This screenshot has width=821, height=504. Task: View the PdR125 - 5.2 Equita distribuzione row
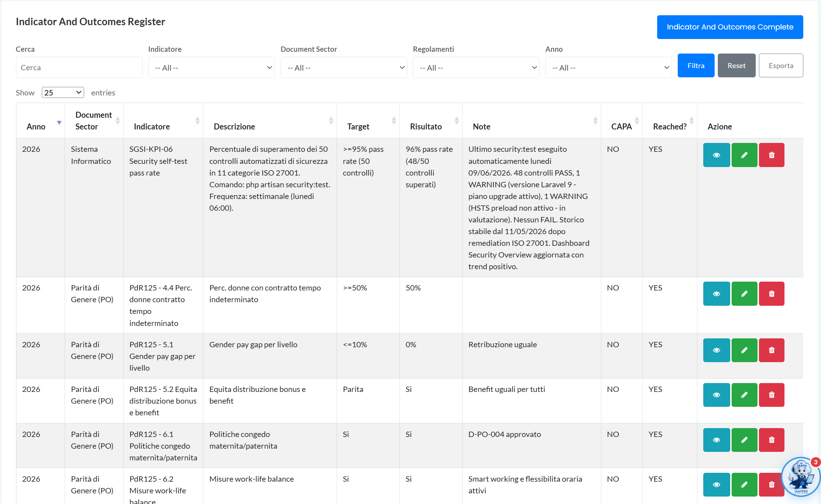pyautogui.click(x=716, y=395)
